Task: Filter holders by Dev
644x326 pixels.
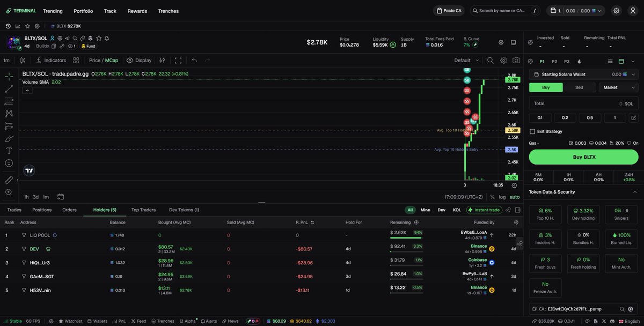Action: point(442,210)
